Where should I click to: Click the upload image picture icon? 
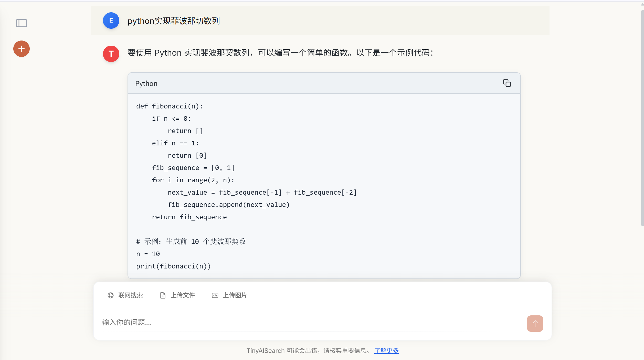(x=215, y=295)
